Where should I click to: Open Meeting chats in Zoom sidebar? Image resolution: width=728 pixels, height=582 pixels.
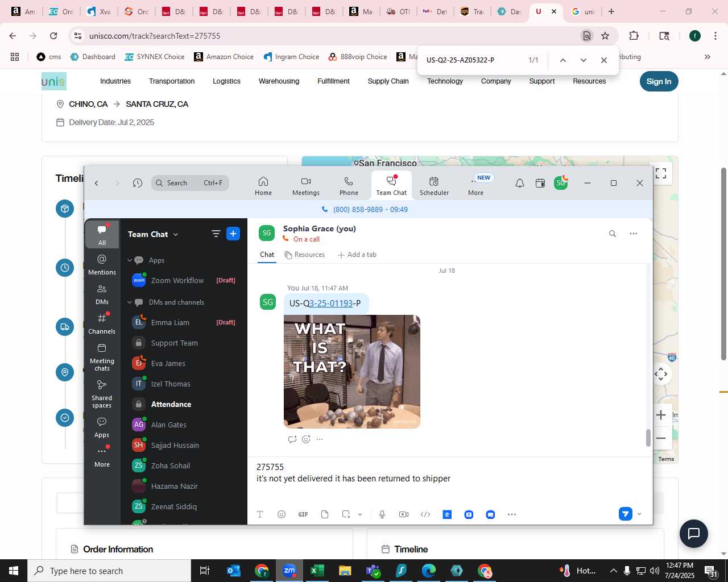(x=102, y=357)
